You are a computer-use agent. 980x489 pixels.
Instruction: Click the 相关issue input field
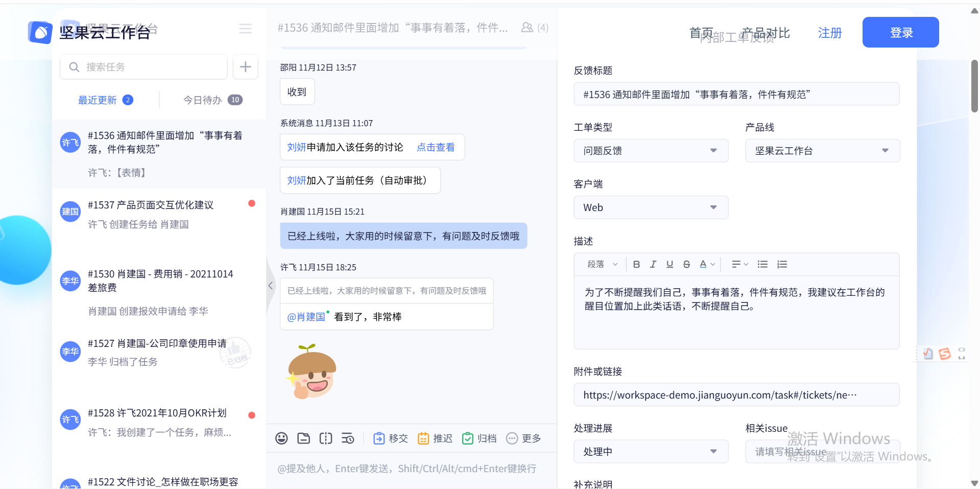pyautogui.click(x=822, y=452)
